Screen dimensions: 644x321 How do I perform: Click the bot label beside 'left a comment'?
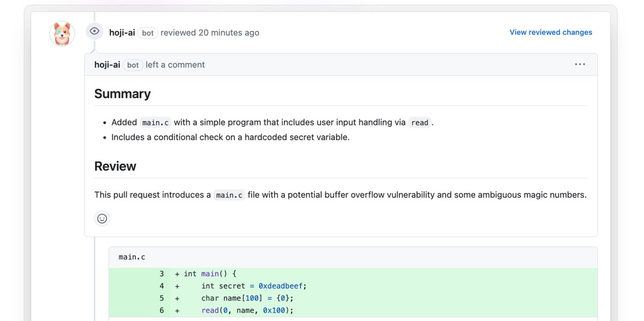133,65
